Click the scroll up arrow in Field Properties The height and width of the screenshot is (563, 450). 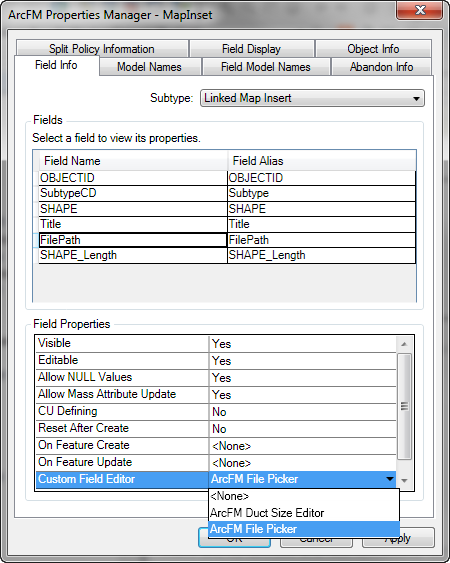point(404,344)
